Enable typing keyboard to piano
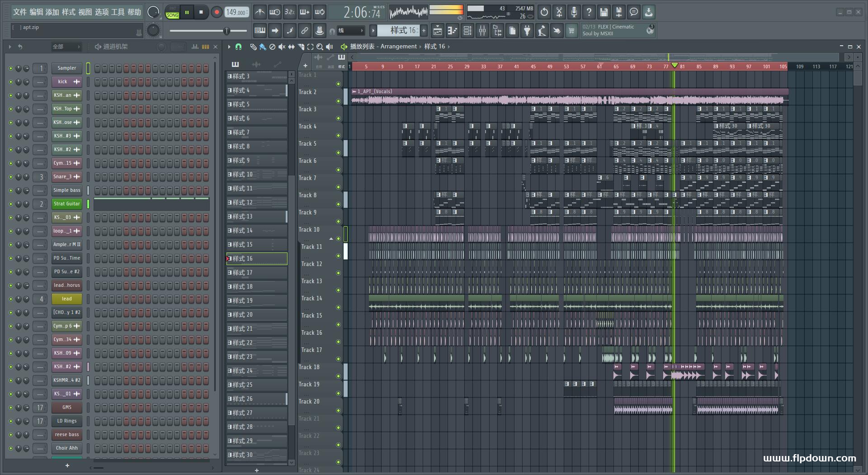The image size is (868, 475). 260,31
